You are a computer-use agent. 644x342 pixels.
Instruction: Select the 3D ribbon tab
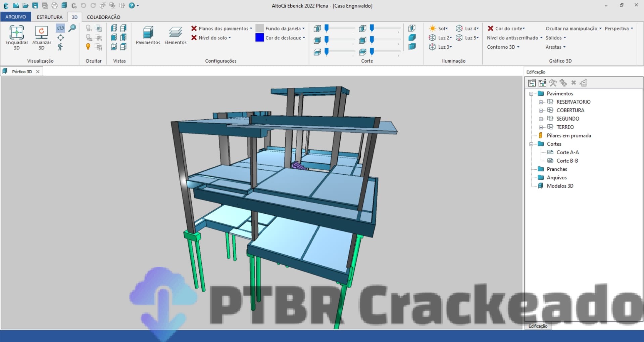75,17
